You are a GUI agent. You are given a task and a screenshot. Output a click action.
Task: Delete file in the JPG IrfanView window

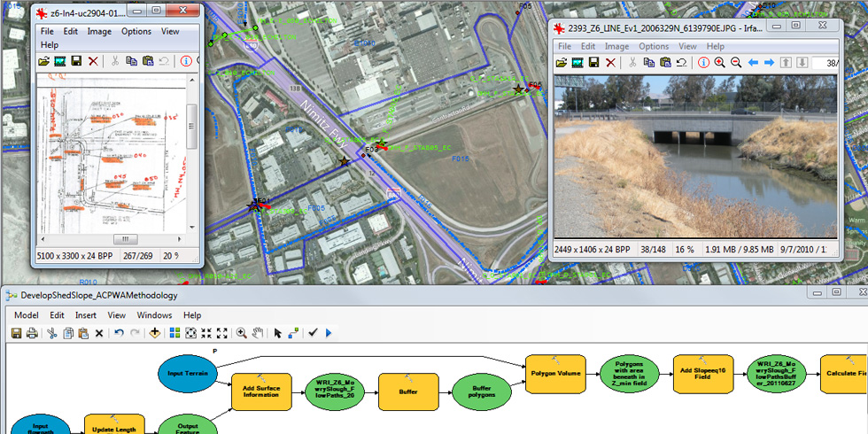(x=610, y=63)
